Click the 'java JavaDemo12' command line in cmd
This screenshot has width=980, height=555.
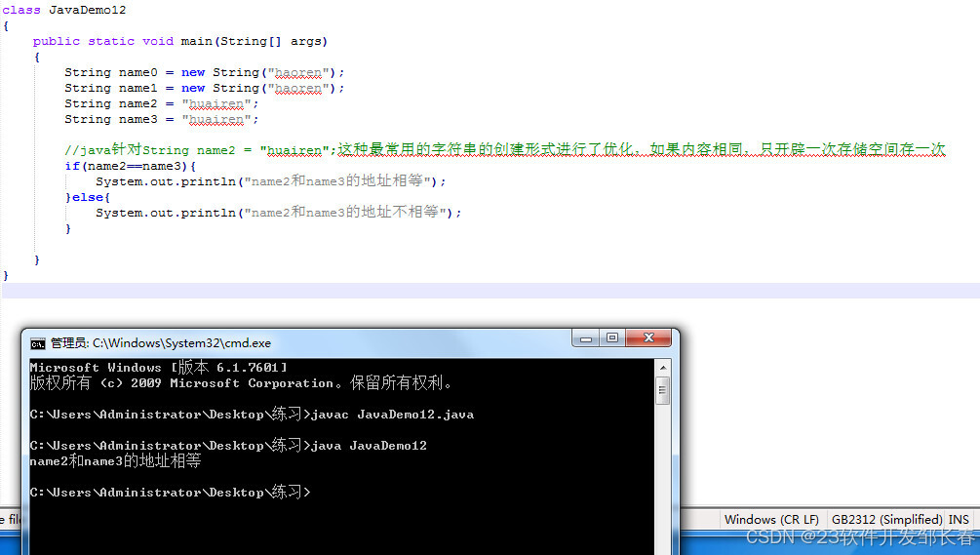[228, 445]
